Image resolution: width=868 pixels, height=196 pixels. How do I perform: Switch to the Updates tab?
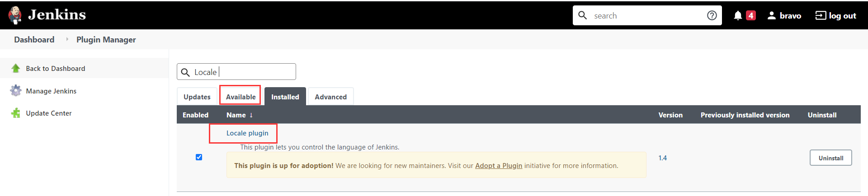(x=197, y=97)
